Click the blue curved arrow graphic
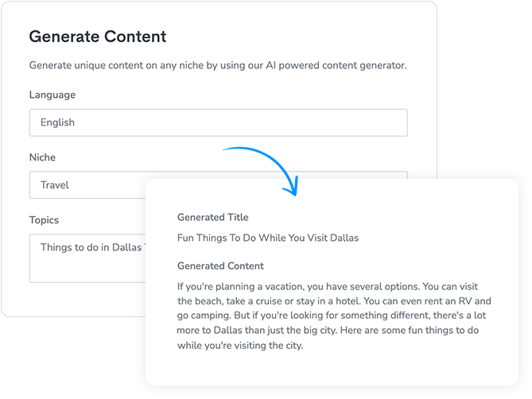Screen dimensions: 532x399 coord(261,171)
